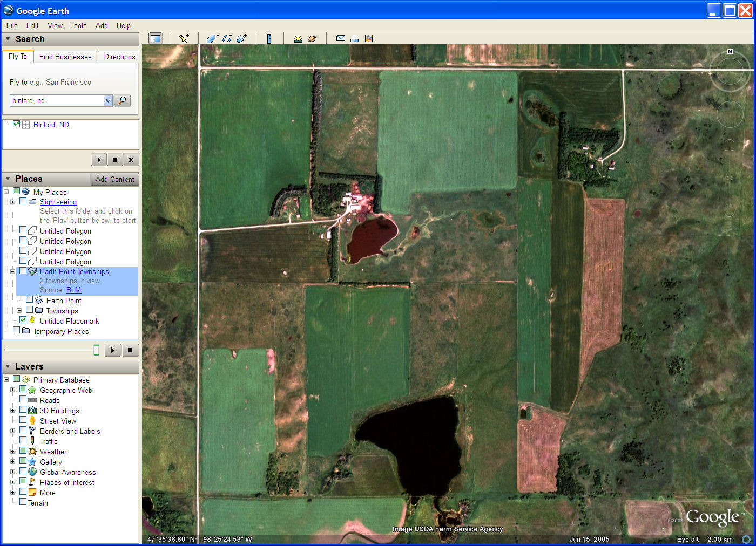Open the Sightseeing link in Places
This screenshot has width=756, height=546.
point(58,202)
